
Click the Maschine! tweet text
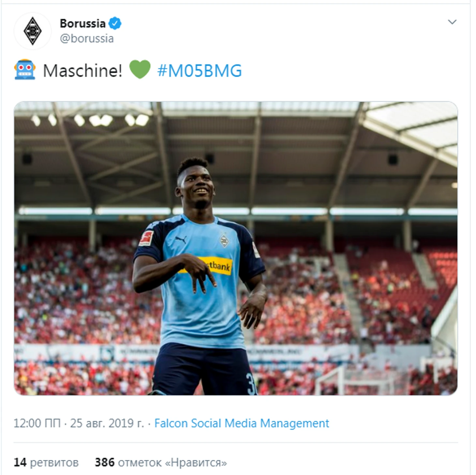pos(83,71)
